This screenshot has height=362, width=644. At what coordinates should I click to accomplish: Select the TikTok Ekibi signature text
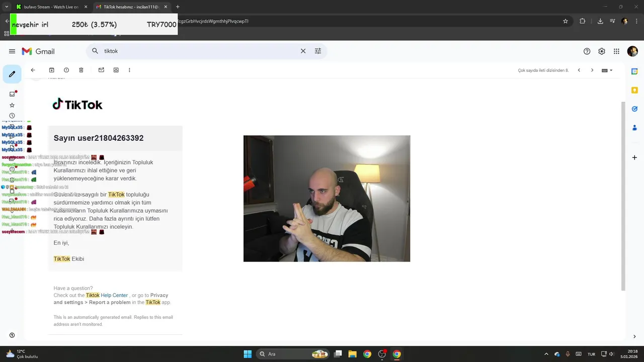69,259
